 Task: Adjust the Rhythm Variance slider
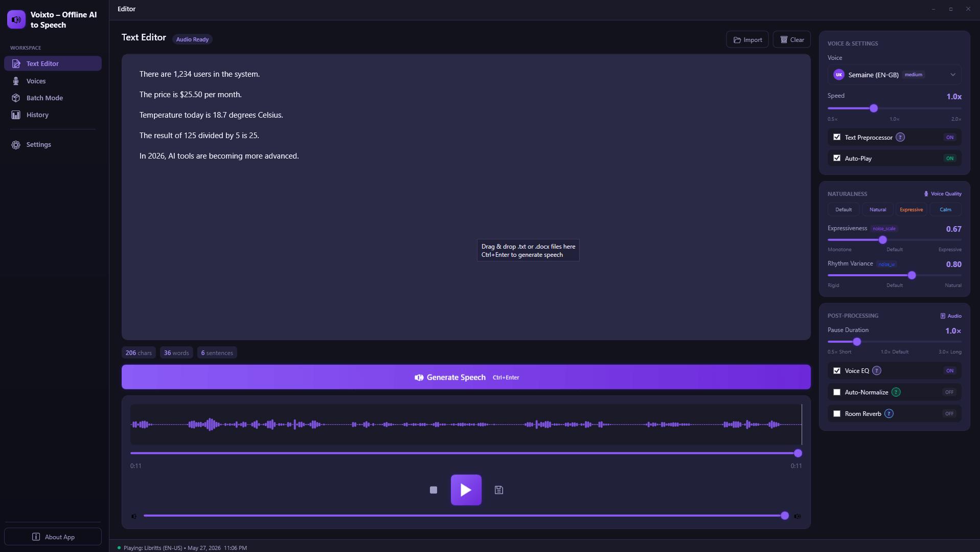(894, 275)
